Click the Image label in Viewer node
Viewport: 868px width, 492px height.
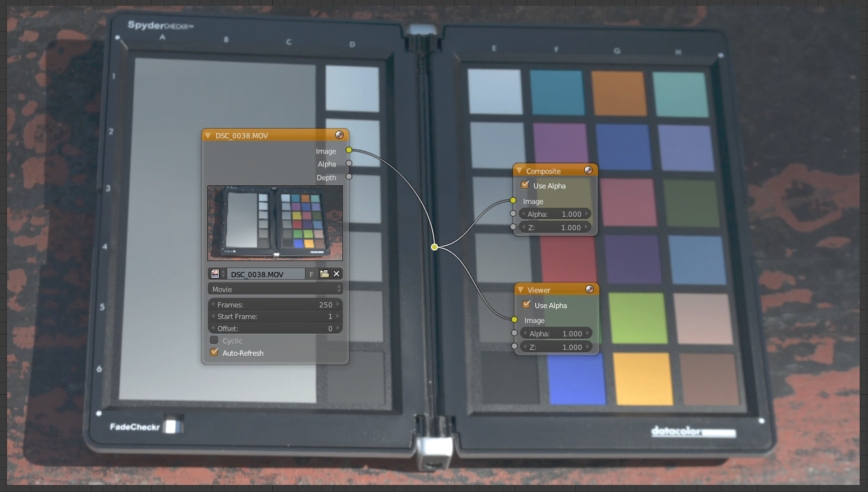click(535, 320)
